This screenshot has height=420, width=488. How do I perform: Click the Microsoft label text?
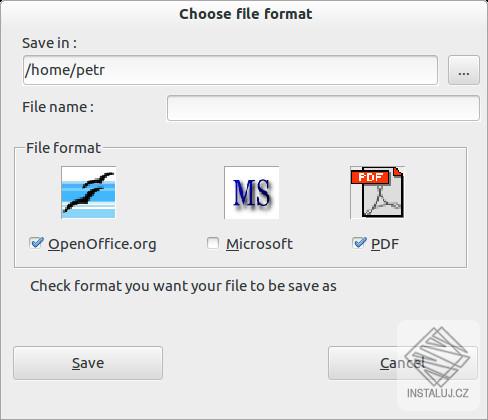[x=259, y=244]
